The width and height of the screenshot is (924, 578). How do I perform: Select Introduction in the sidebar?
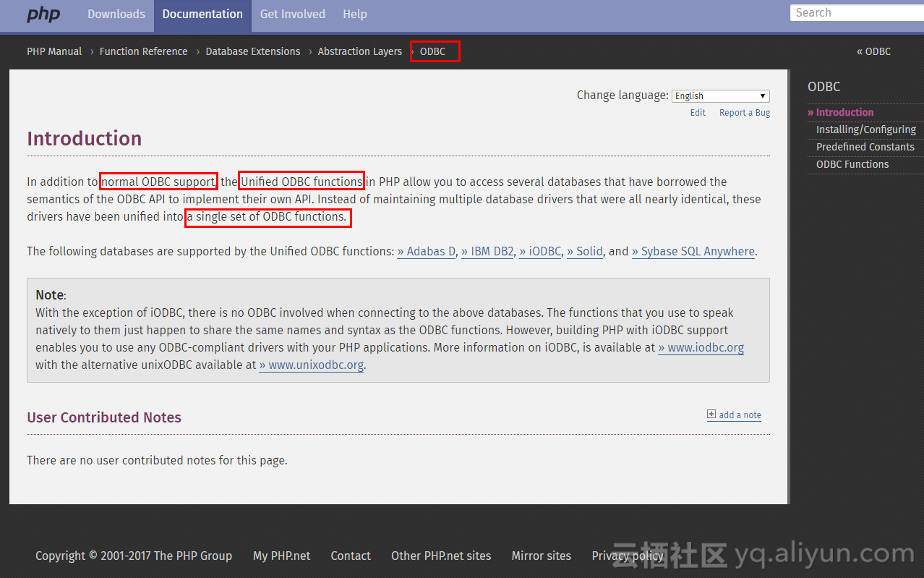point(844,112)
